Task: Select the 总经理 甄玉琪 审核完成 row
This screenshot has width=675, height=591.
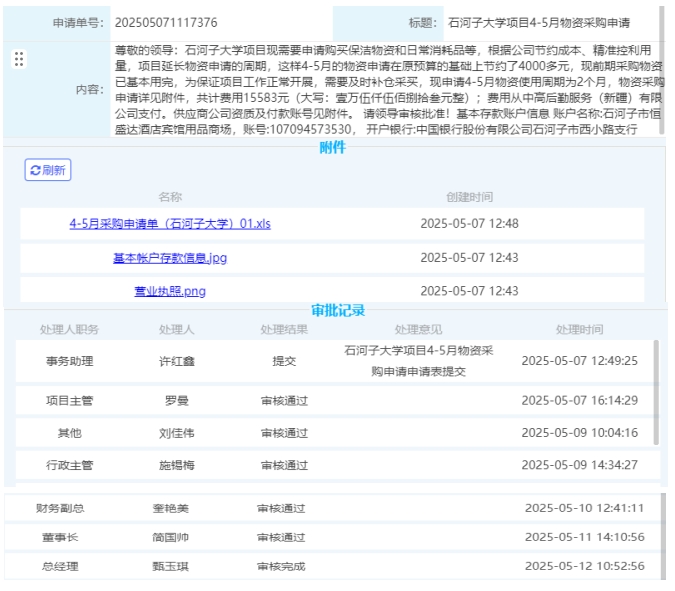Action: pos(330,567)
